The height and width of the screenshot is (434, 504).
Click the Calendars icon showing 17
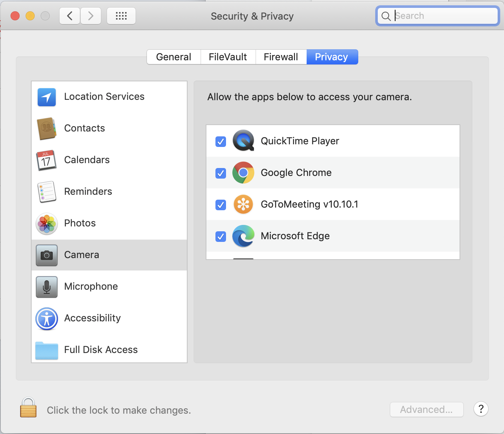pos(47,160)
